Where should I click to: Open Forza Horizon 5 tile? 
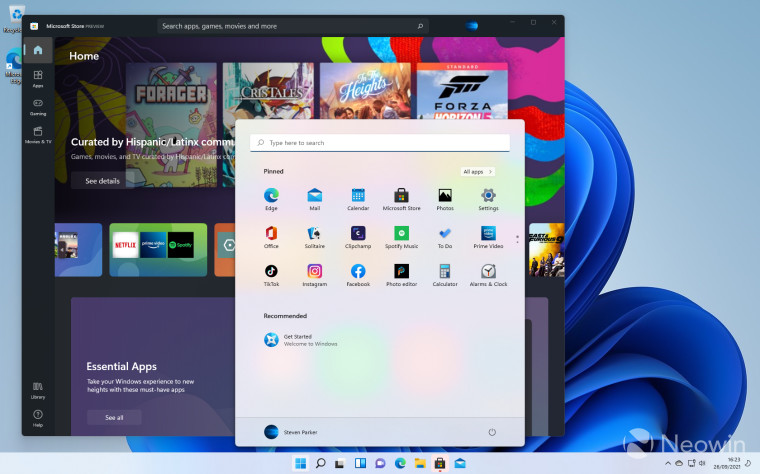point(462,91)
